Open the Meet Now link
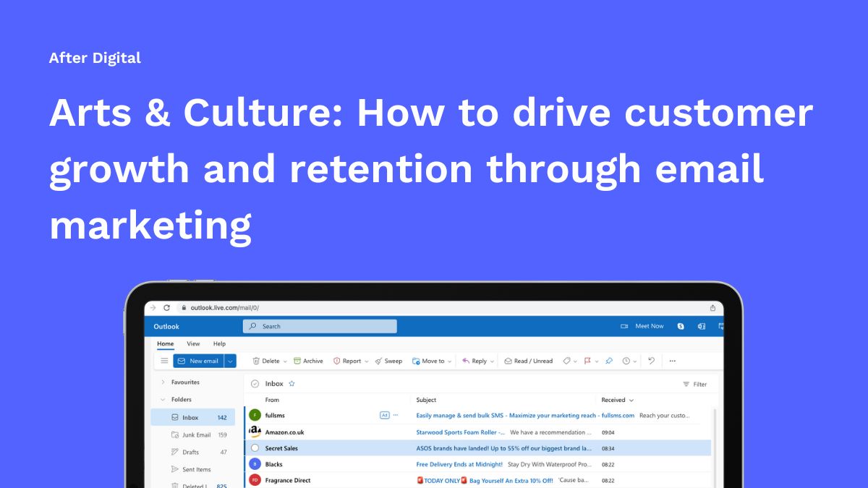This screenshot has width=868, height=488. 649,326
